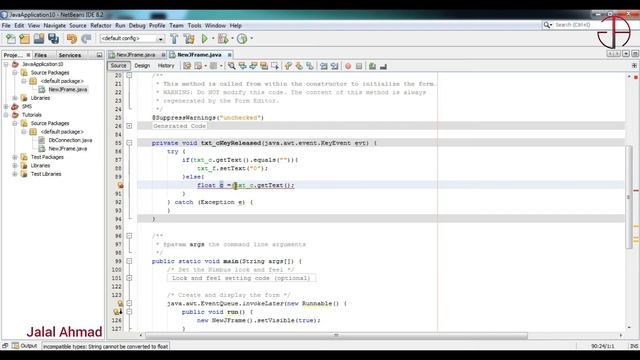Build the project with the hammer icon
The width and height of the screenshot is (640, 360).
tap(174, 39)
